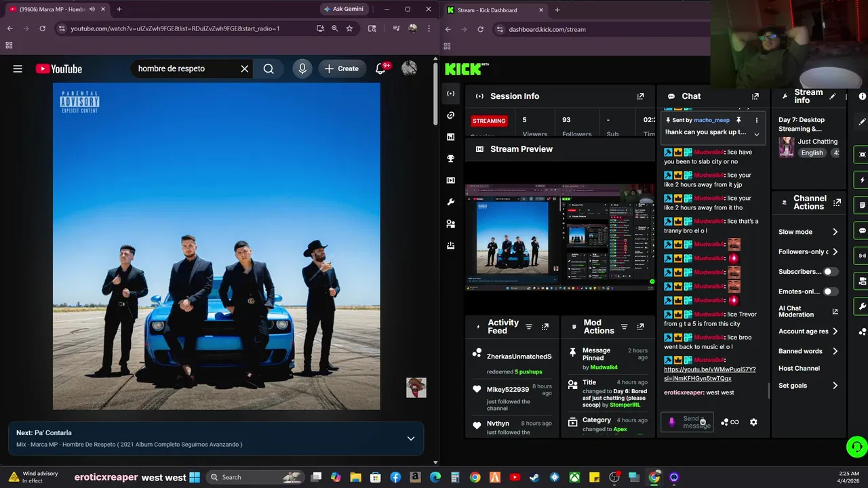Image resolution: width=868 pixels, height=488 pixels.
Task: Click Host Channel action
Action: click(x=799, y=368)
